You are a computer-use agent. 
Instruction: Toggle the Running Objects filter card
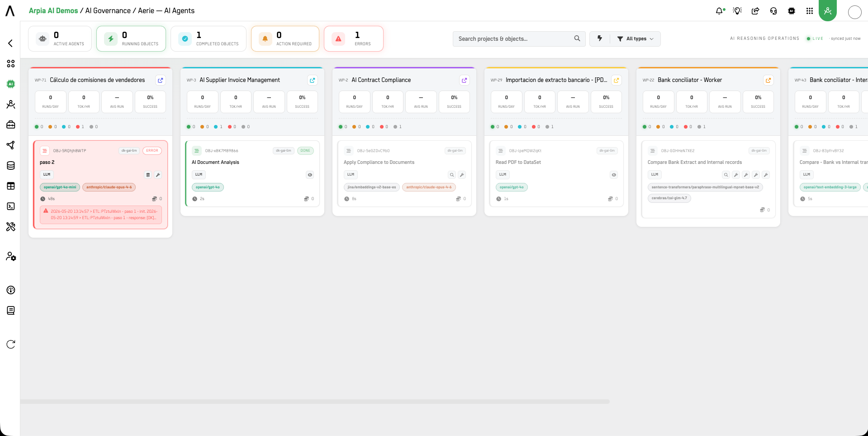pyautogui.click(x=131, y=38)
